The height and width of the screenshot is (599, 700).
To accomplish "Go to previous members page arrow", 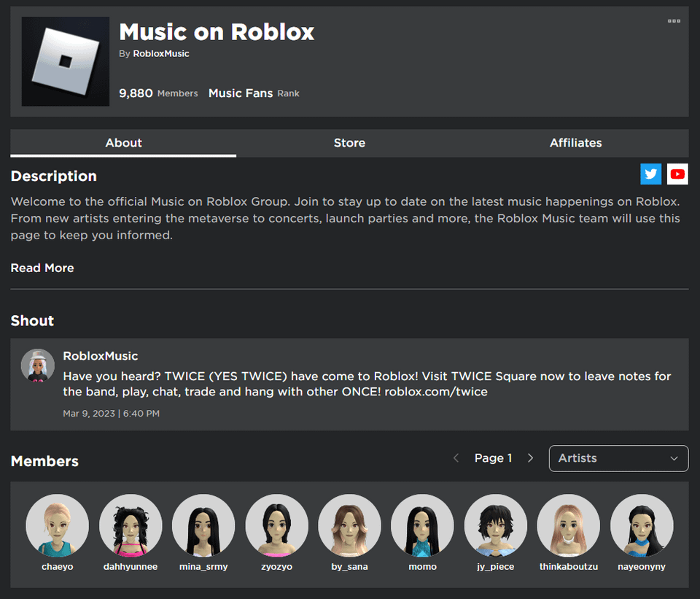I will (456, 458).
